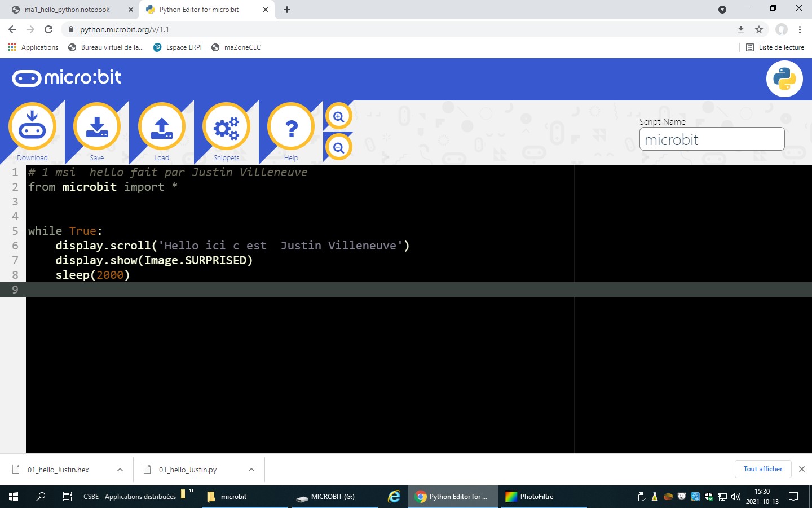
Task: Open network status tray icon
Action: click(722, 497)
